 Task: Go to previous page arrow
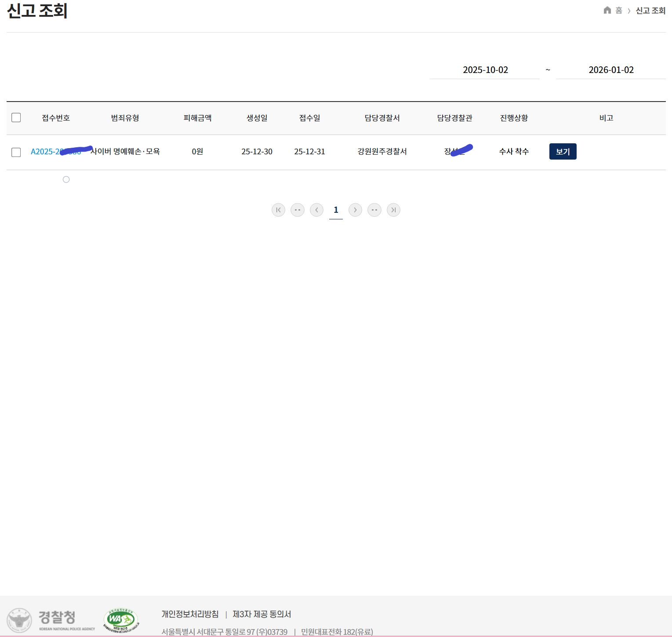click(316, 210)
